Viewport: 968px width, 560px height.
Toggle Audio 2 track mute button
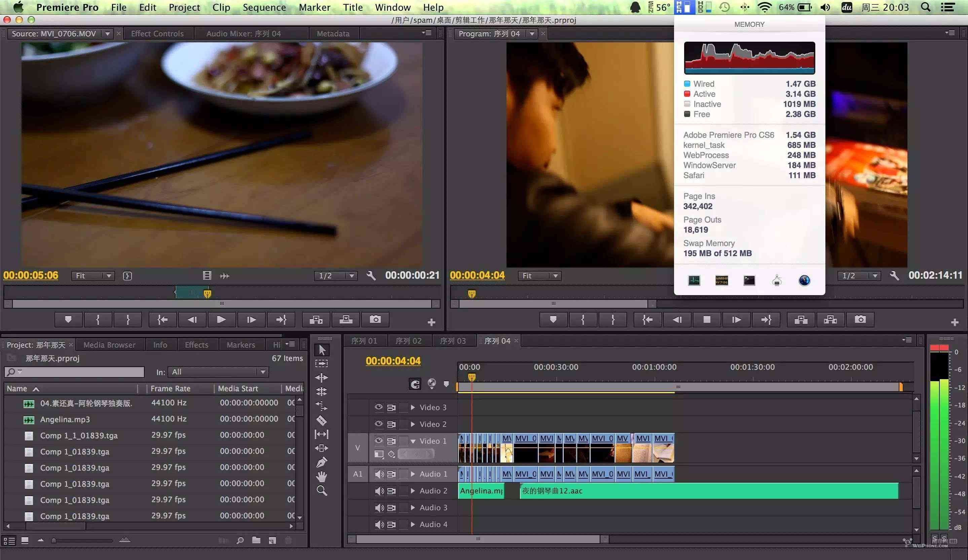point(377,490)
